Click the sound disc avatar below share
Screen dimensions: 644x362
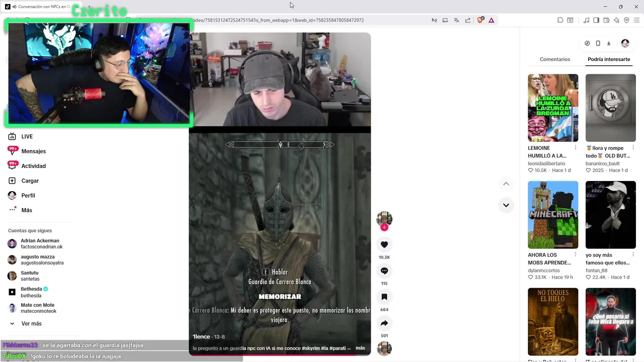pyautogui.click(x=384, y=348)
